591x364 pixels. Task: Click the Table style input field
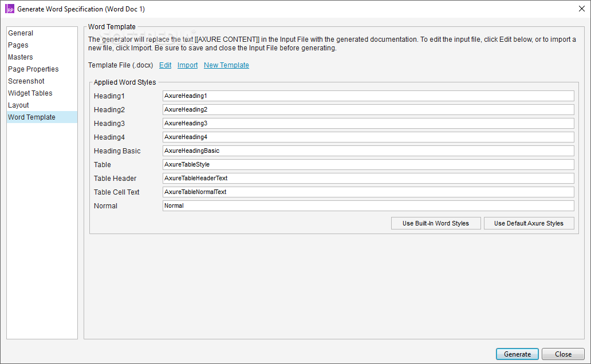(368, 165)
